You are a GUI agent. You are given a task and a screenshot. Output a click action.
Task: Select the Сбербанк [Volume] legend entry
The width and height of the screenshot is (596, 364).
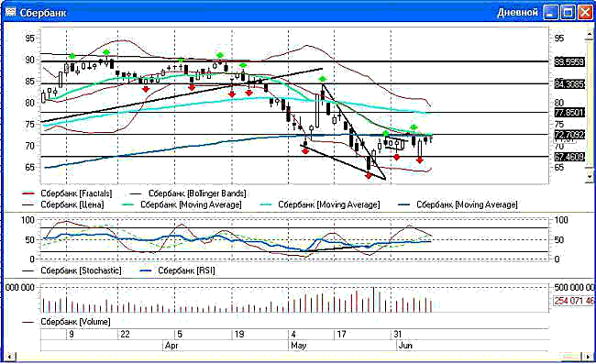point(75,322)
